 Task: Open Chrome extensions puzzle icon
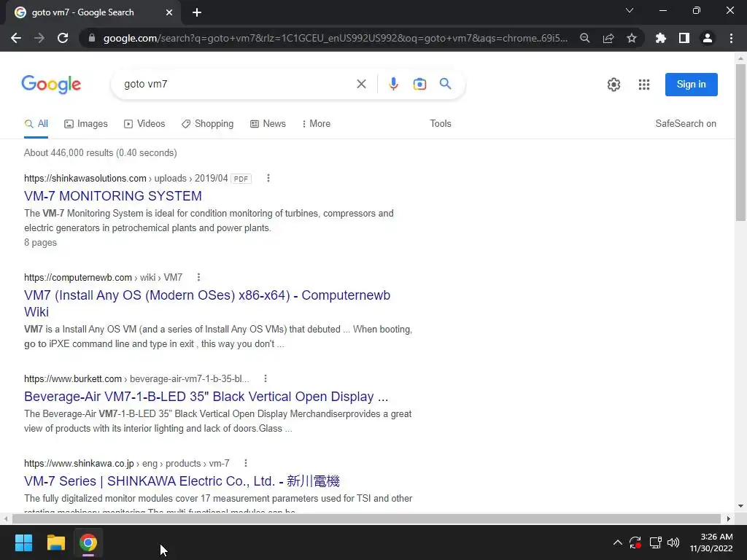point(661,38)
